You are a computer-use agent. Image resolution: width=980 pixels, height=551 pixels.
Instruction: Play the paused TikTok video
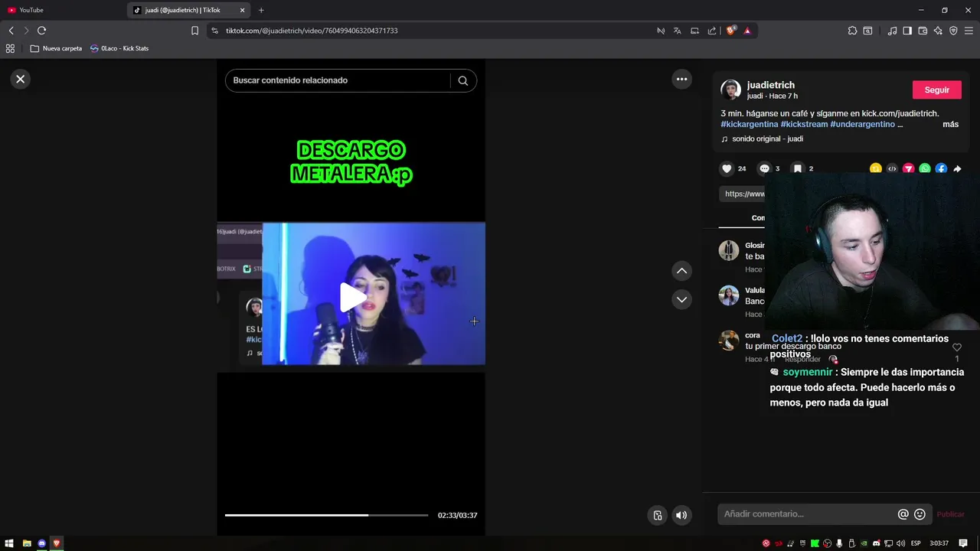(x=351, y=297)
